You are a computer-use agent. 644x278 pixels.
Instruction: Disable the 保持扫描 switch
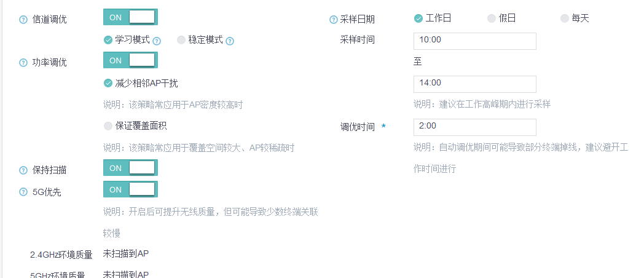point(130,168)
